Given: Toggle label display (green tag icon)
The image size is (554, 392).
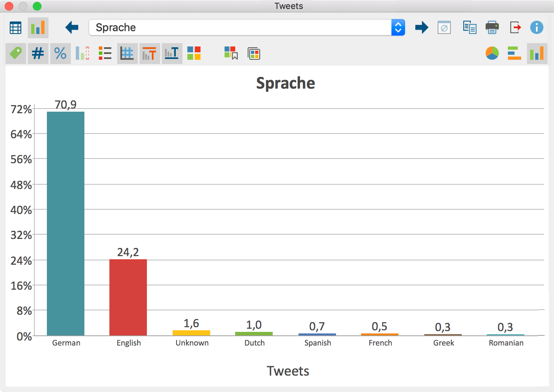Looking at the screenshot, I should click(16, 53).
